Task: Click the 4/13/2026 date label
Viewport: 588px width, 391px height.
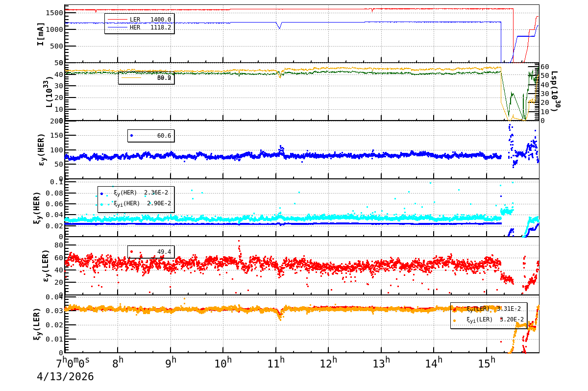Action: pos(65,377)
